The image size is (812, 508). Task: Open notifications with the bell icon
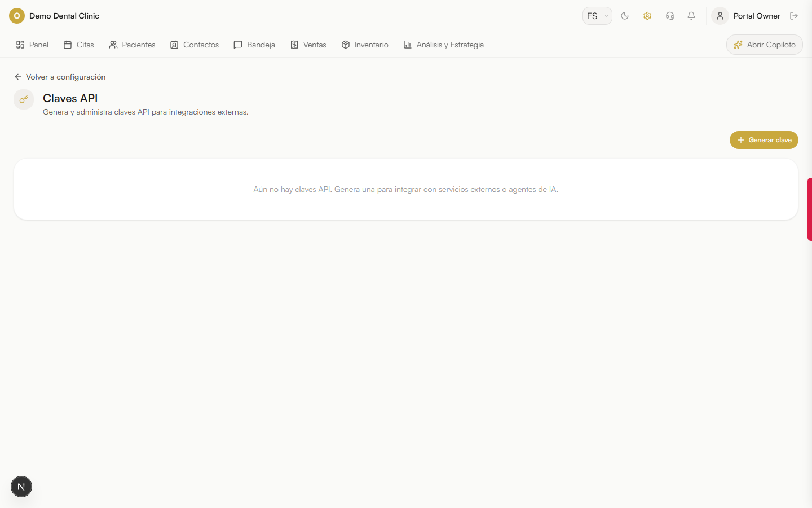click(x=691, y=16)
